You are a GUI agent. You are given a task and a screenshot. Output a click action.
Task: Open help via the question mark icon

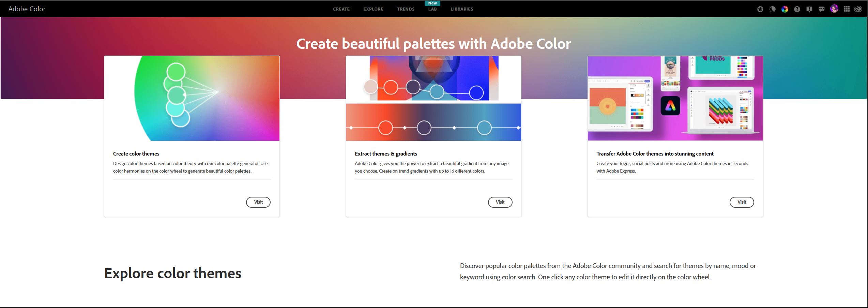tap(797, 9)
